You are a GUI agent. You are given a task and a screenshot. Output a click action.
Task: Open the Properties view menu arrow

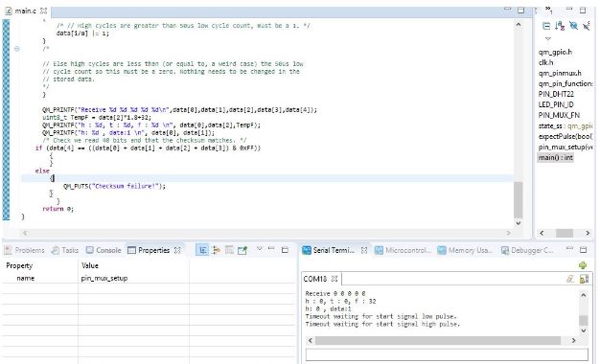click(x=259, y=248)
